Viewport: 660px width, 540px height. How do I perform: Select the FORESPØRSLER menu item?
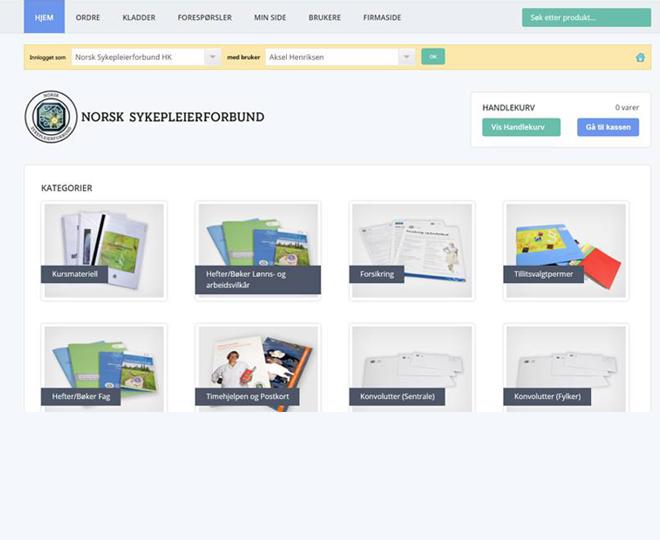click(x=205, y=17)
